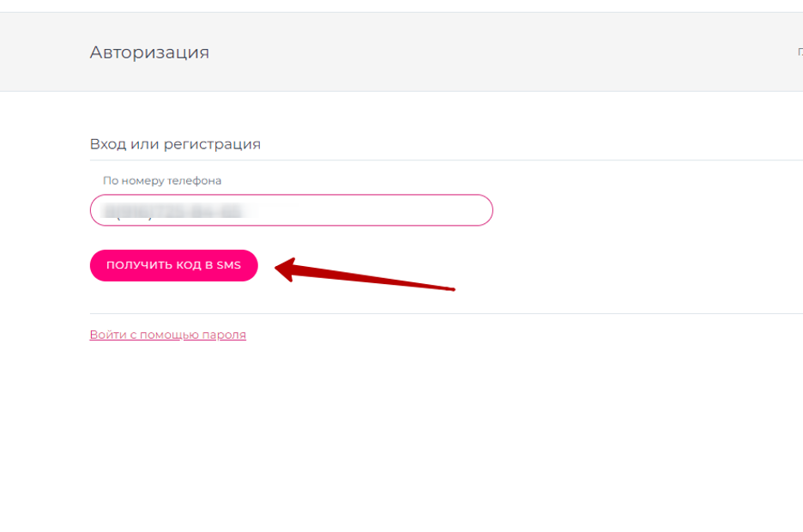Click the word SMS on the pink button
The image size is (803, 532).
click(228, 266)
